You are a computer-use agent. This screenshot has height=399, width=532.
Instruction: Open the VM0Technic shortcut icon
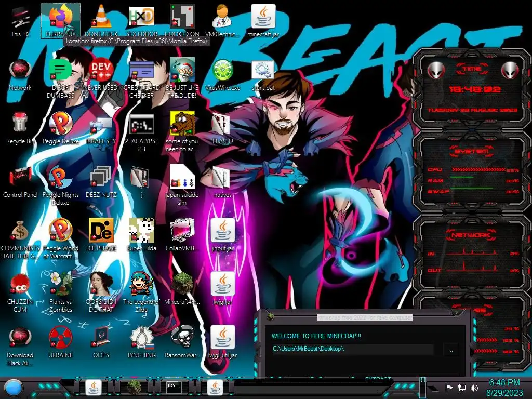tap(222, 21)
